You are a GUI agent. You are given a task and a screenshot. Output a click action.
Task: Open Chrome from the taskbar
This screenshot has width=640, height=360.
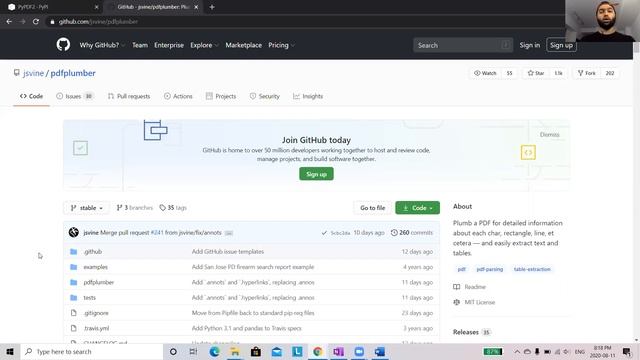(318, 351)
